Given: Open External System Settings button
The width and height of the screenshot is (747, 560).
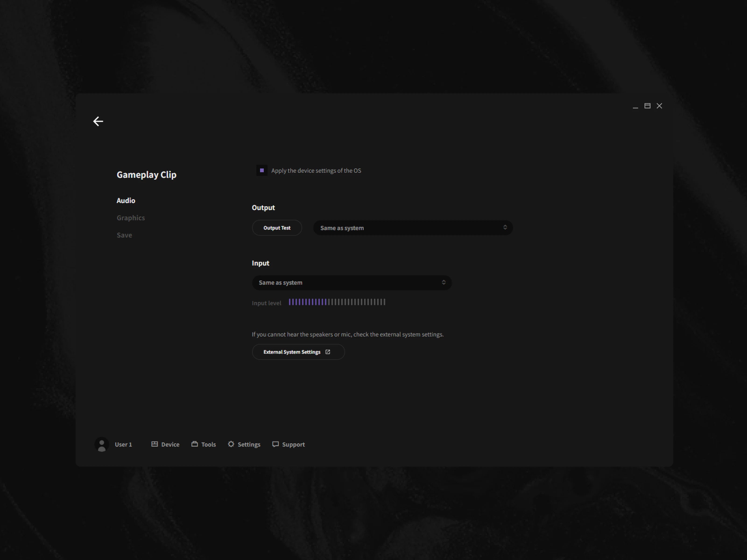Looking at the screenshot, I should point(298,352).
